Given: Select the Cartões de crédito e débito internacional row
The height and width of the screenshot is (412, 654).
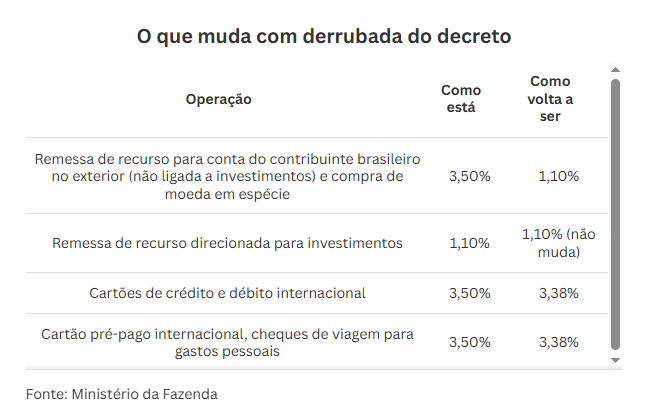Looking at the screenshot, I should point(317,293).
